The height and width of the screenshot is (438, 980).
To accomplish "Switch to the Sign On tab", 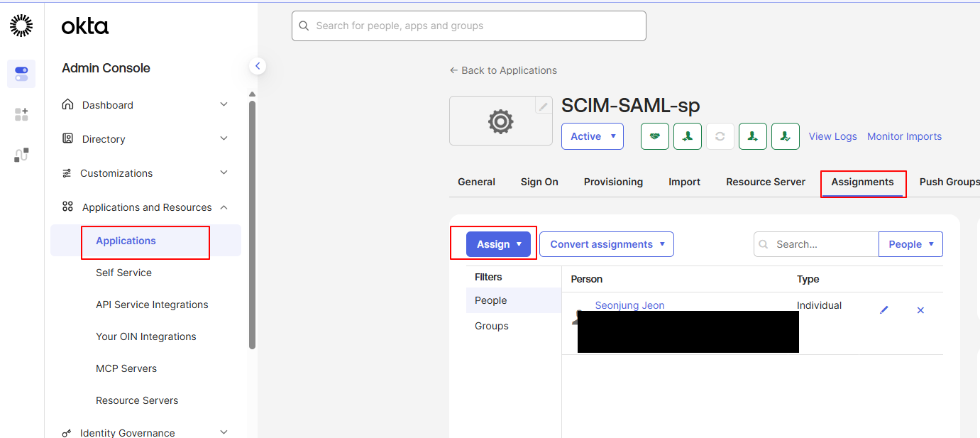I will pos(539,182).
